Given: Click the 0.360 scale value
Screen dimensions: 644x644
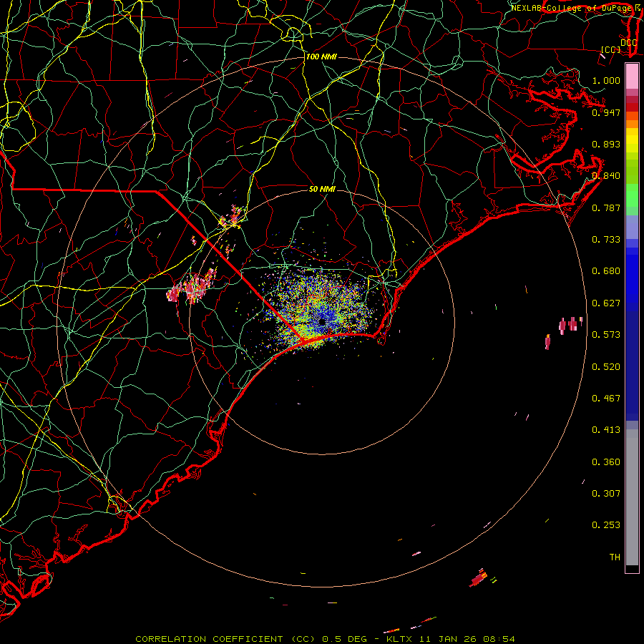Looking at the screenshot, I should (x=606, y=462).
